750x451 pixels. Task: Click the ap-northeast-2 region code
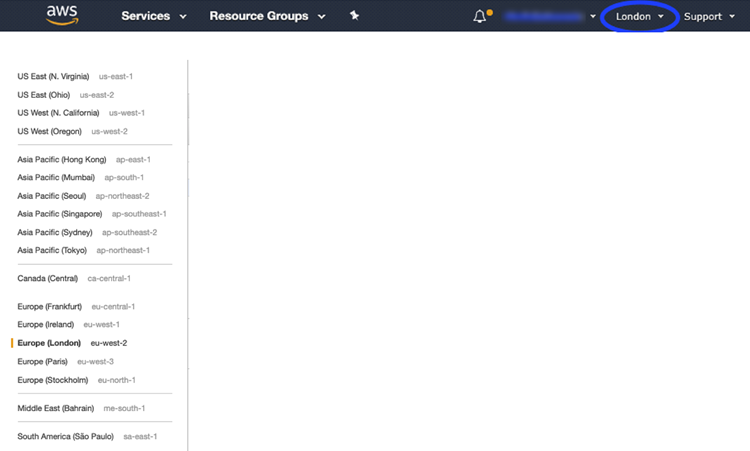122,196
